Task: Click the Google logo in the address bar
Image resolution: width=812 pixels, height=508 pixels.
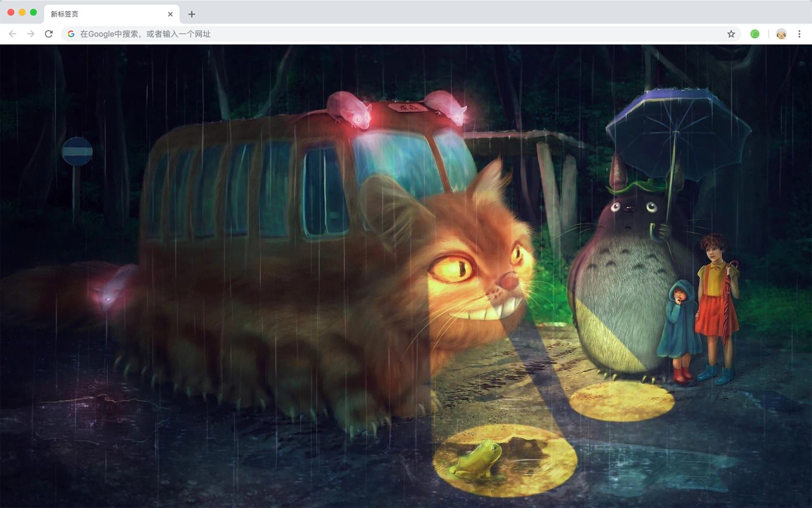Action: (x=71, y=34)
